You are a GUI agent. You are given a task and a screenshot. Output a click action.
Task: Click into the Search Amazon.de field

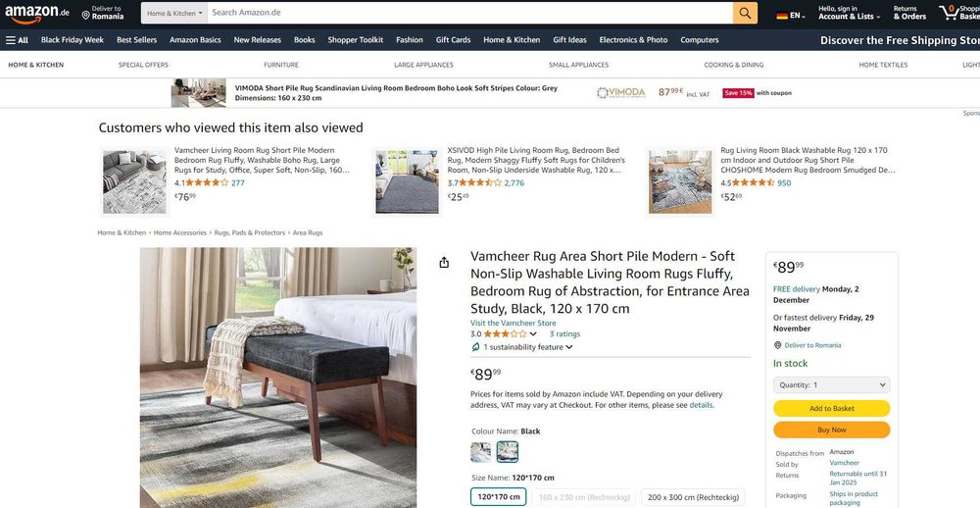[x=470, y=13]
